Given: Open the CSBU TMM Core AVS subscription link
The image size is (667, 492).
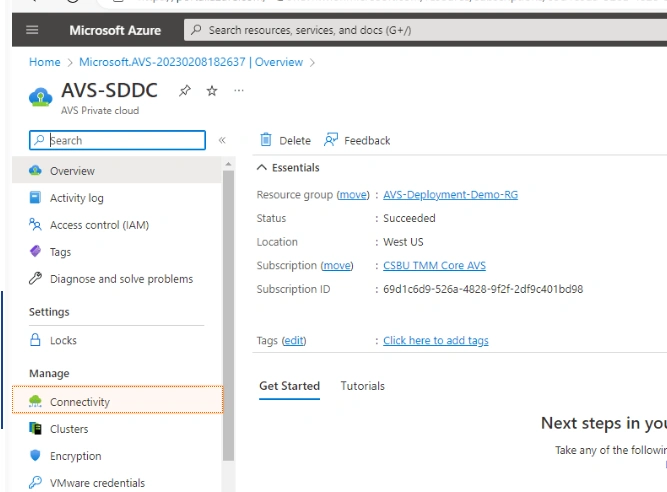Looking at the screenshot, I should tap(434, 265).
